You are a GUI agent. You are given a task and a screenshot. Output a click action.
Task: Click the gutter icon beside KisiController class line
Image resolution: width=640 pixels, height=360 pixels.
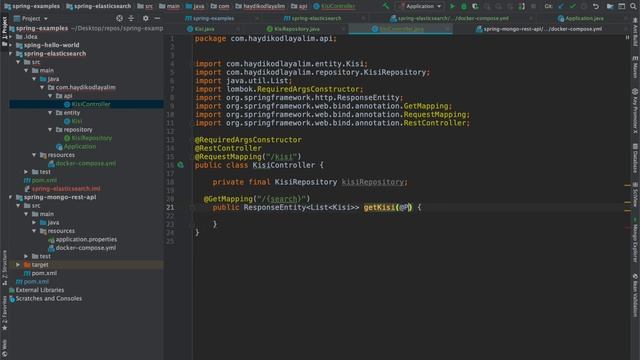pos(180,165)
